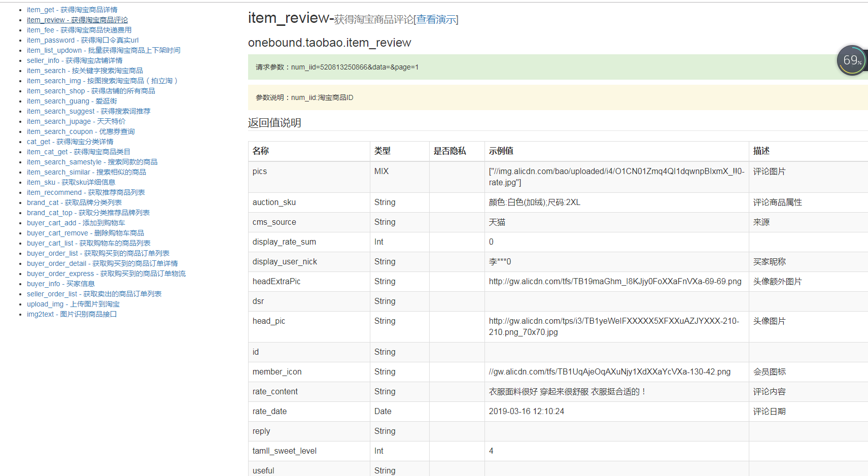Open buyer_info link

61,284
